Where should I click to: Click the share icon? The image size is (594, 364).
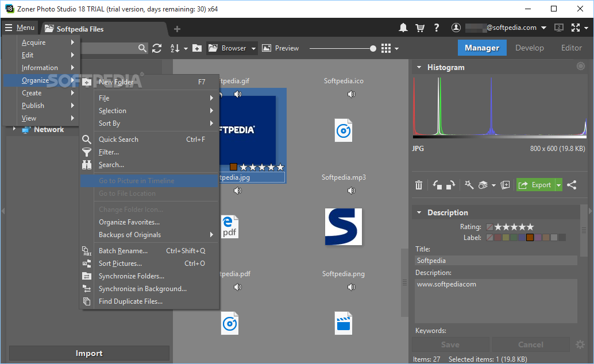(572, 185)
